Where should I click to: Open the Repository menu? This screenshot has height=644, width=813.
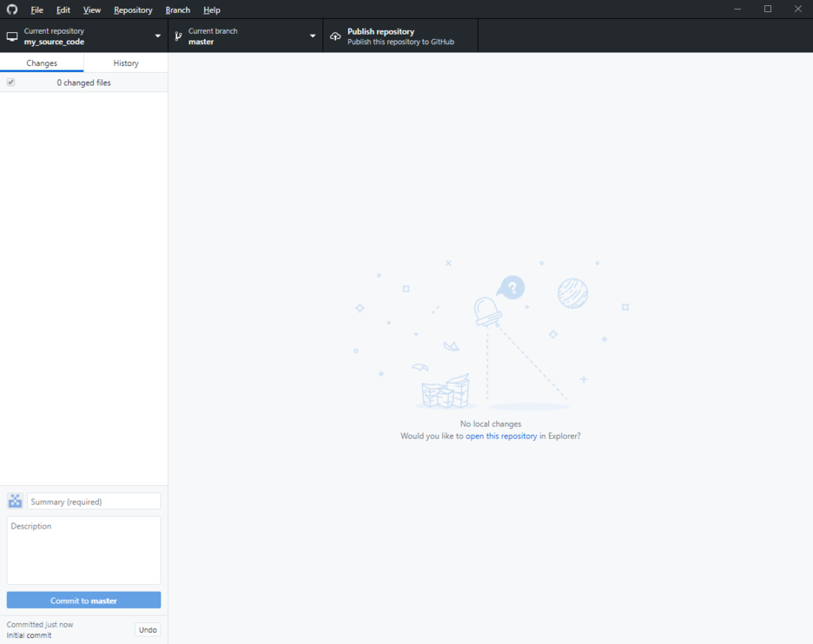[133, 10]
